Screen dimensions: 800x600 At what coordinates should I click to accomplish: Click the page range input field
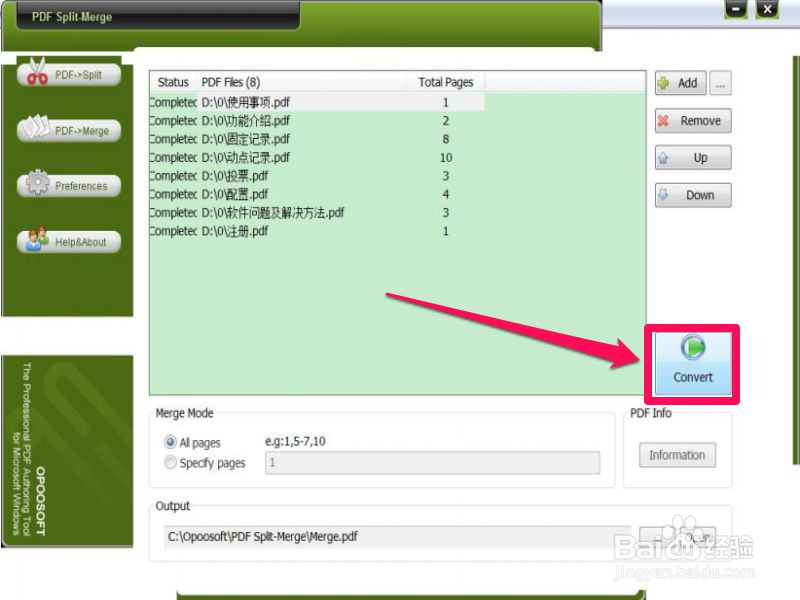click(x=432, y=463)
